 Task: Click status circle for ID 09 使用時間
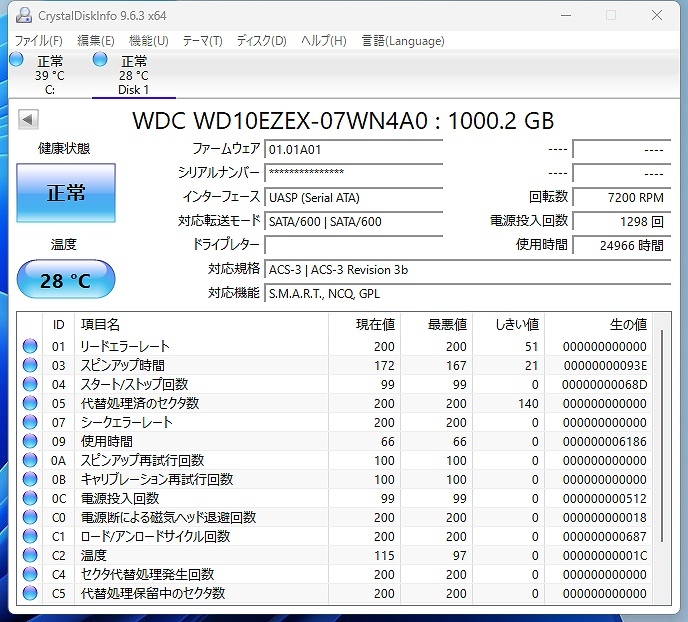pos(30,441)
